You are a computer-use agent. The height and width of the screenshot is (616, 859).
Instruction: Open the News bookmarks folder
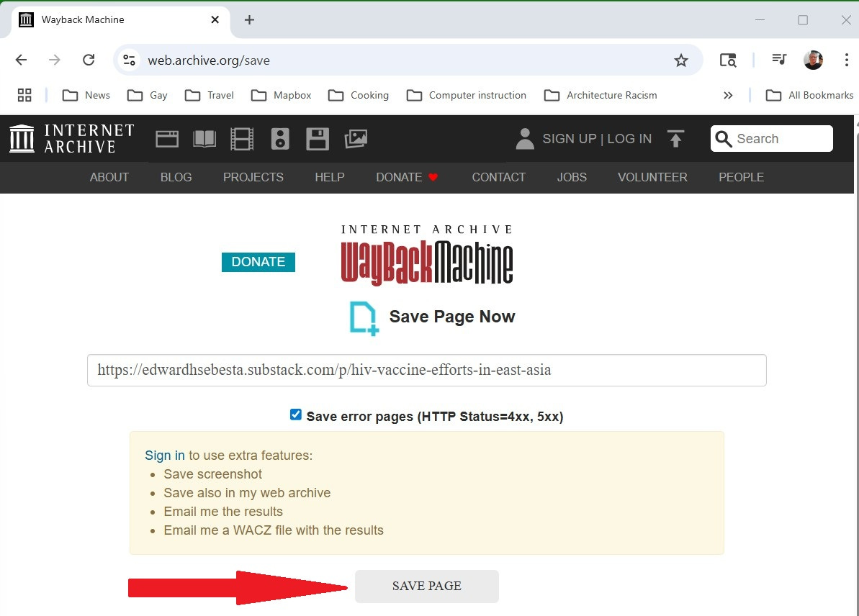86,95
